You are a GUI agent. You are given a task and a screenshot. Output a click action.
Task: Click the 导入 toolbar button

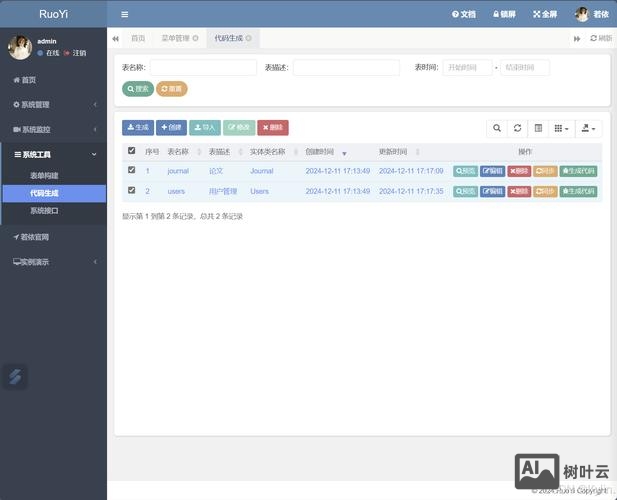point(205,127)
